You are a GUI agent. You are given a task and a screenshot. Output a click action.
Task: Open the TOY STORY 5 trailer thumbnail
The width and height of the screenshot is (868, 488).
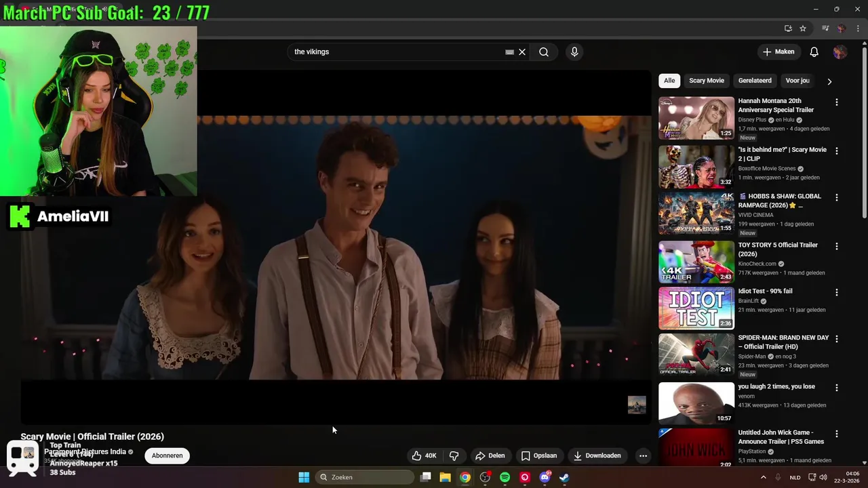click(x=696, y=262)
